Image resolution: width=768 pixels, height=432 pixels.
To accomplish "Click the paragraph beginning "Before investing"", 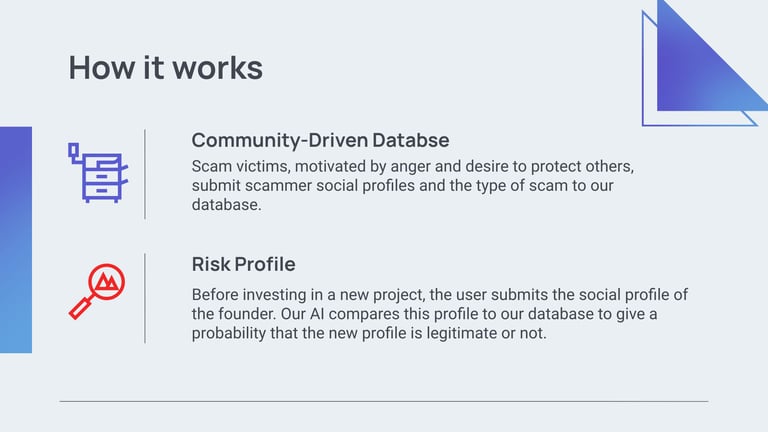I will [440, 314].
